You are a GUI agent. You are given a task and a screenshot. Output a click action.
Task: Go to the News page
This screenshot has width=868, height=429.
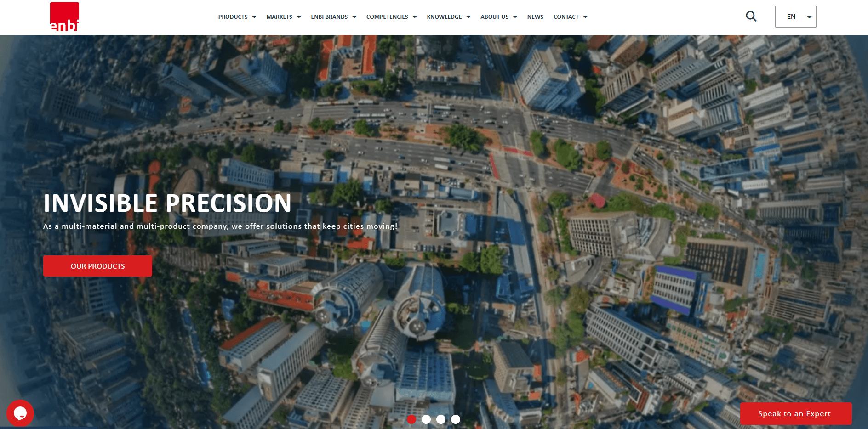click(535, 17)
